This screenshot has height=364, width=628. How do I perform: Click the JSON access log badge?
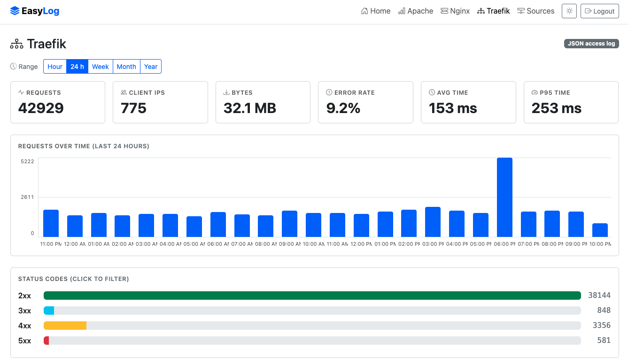[x=591, y=44]
